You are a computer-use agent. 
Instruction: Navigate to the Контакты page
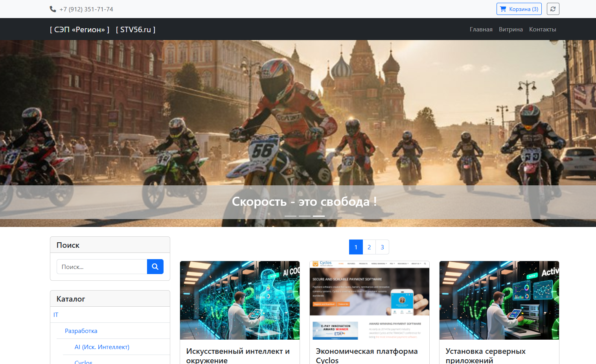542,29
